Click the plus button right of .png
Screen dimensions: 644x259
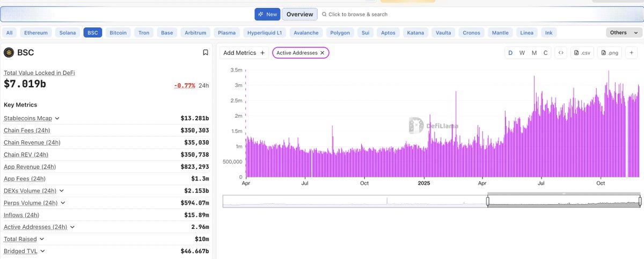pyautogui.click(x=632, y=53)
